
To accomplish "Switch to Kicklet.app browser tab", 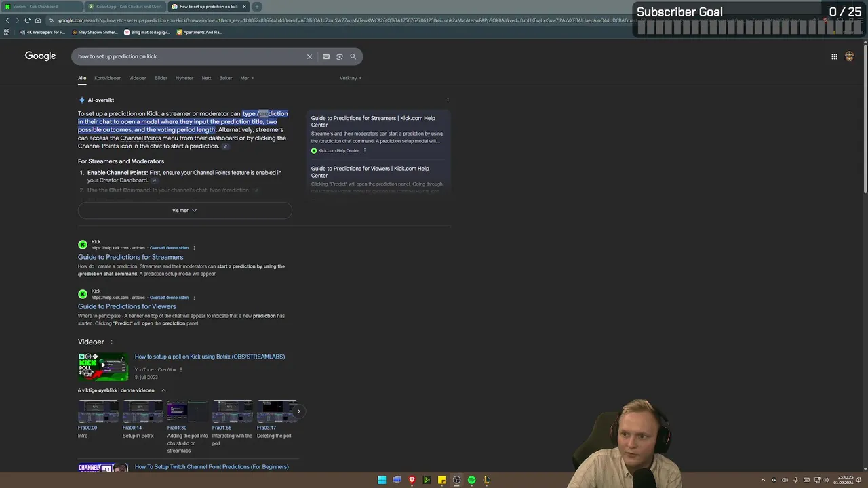I will tap(125, 7).
